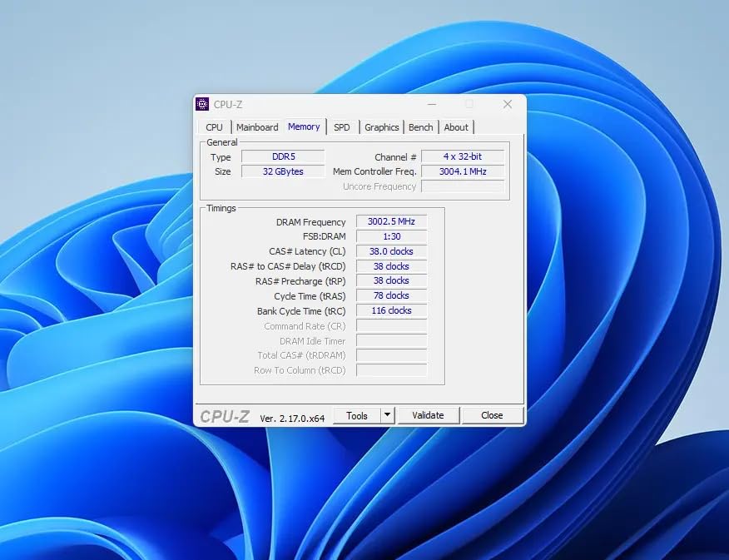
Task: Switch to the Mainboard tab
Action: (x=257, y=127)
